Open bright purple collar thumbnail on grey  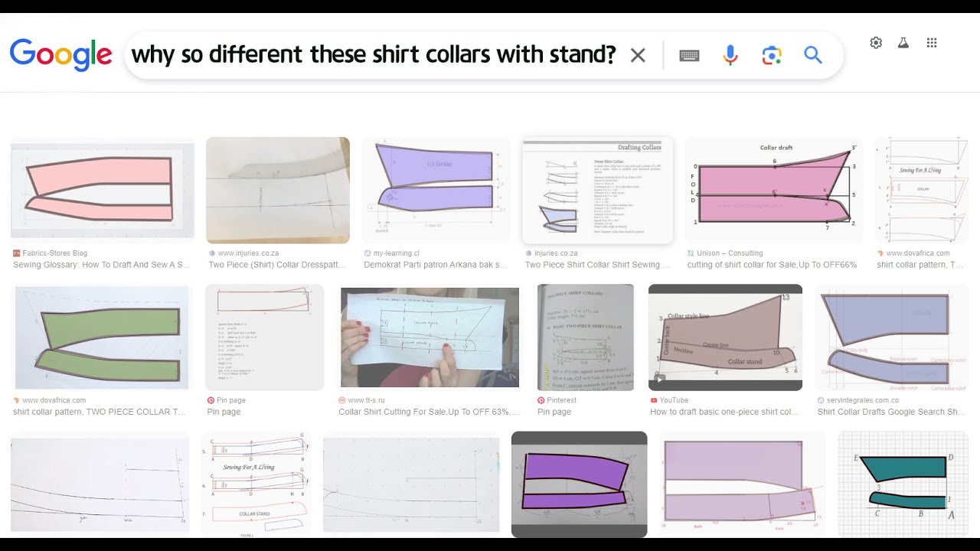point(579,485)
